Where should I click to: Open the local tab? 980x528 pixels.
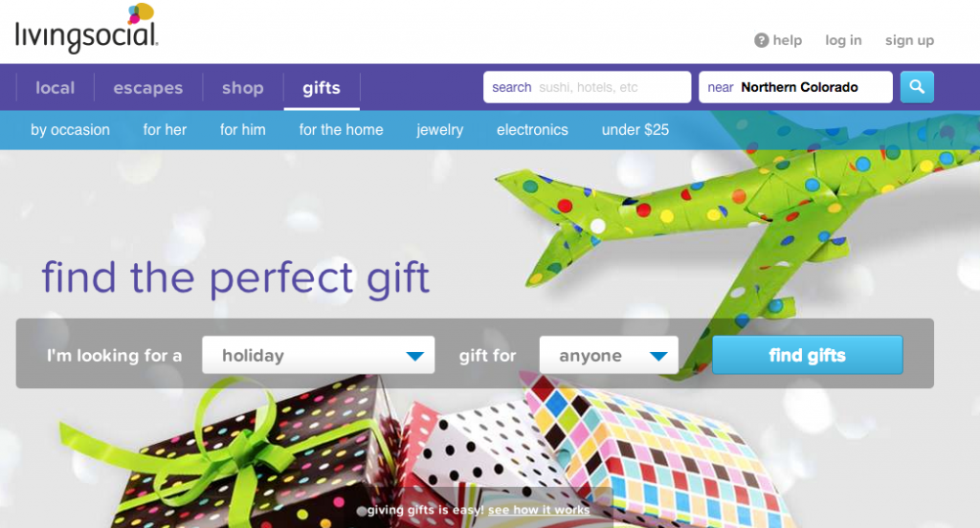point(55,87)
